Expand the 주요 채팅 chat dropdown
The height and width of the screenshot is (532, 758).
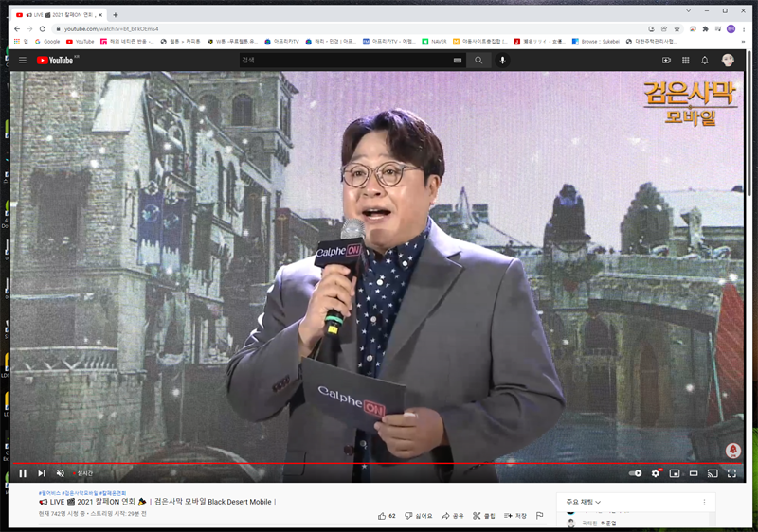coord(583,502)
